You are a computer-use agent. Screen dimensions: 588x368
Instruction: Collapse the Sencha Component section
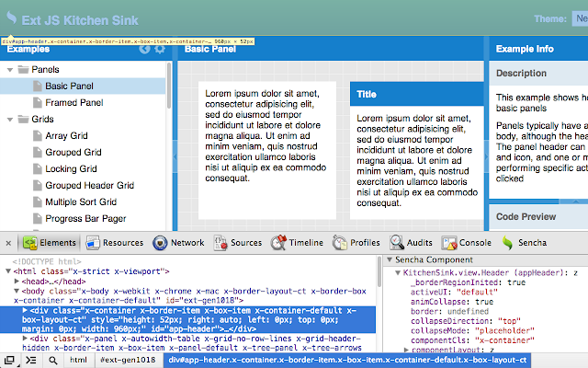coord(390,259)
